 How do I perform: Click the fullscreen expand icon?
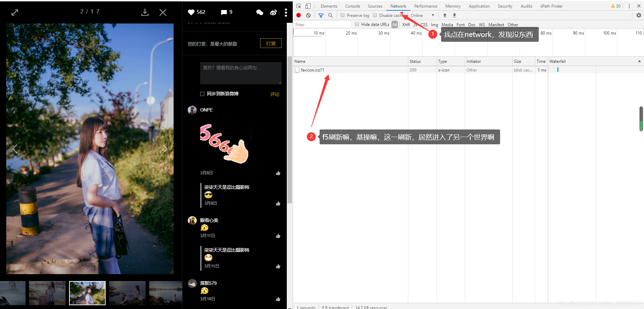15,12
